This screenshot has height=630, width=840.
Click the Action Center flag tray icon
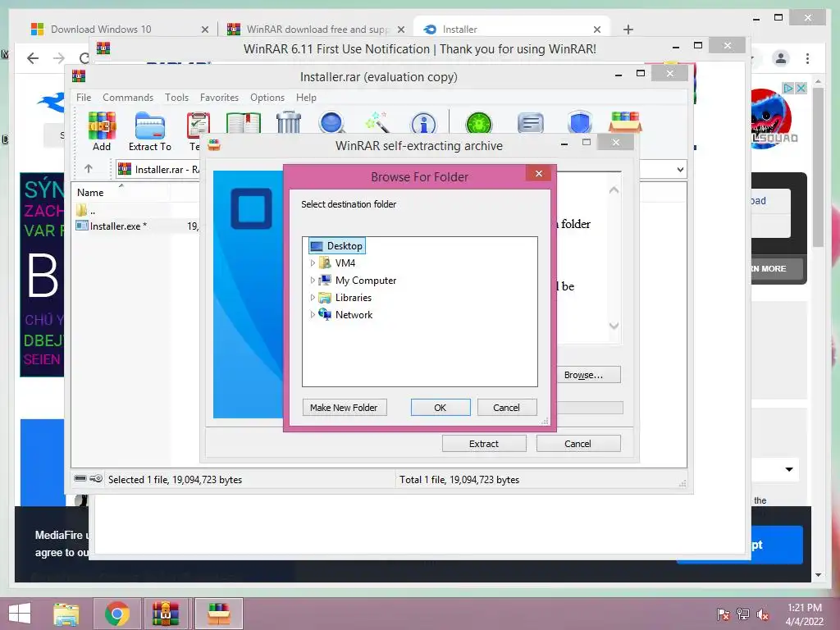tap(724, 614)
